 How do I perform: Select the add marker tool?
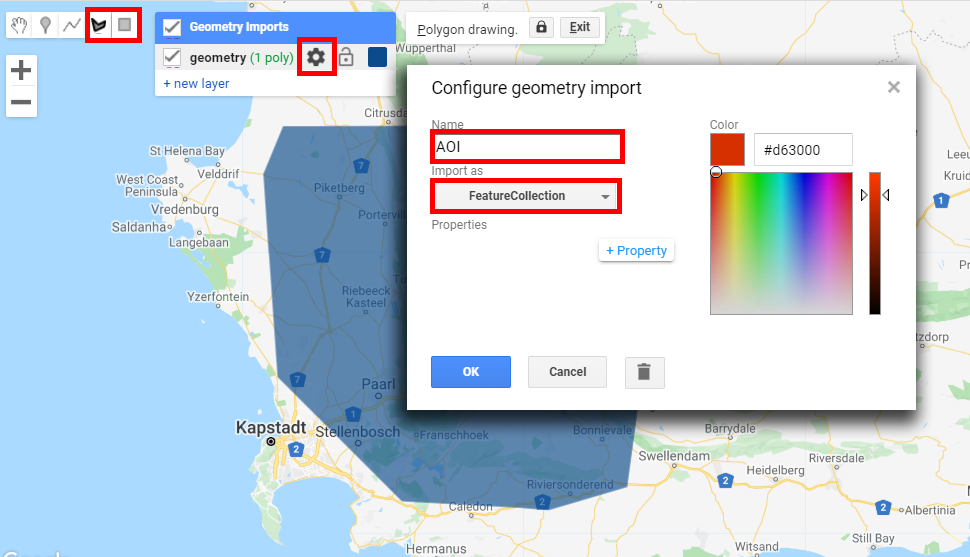click(x=45, y=25)
